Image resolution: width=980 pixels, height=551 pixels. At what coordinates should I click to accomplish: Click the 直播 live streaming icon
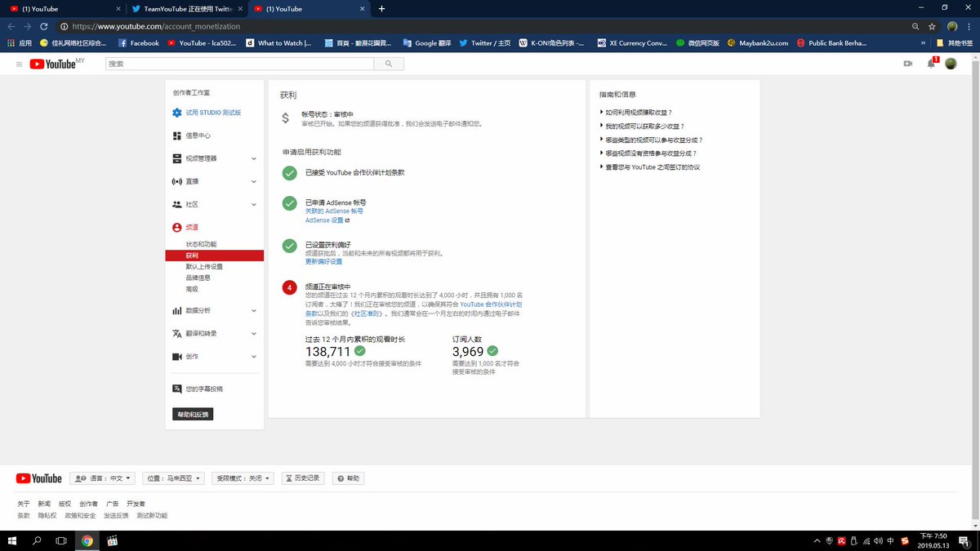177,181
